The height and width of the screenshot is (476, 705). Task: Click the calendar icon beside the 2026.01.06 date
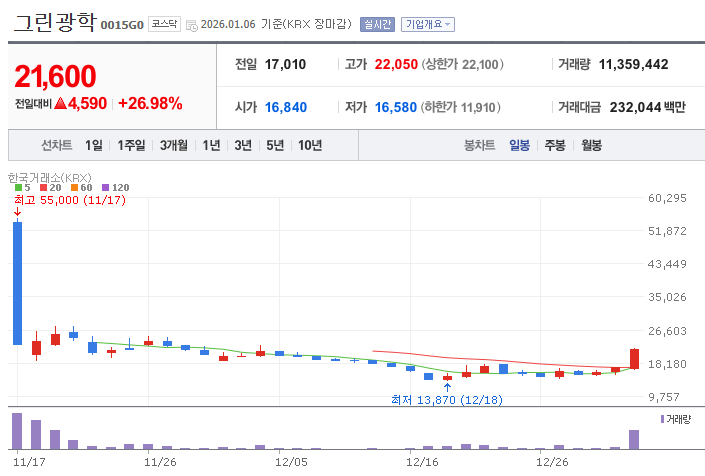coord(192,26)
